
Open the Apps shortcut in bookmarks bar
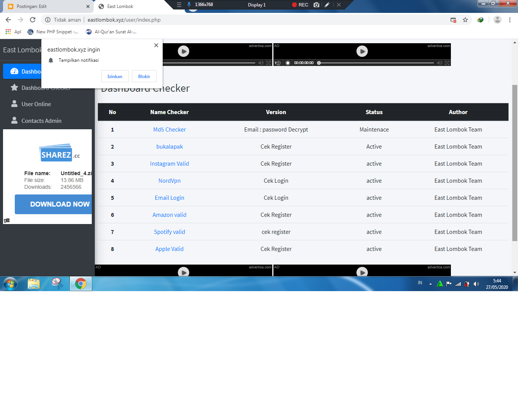point(13,32)
